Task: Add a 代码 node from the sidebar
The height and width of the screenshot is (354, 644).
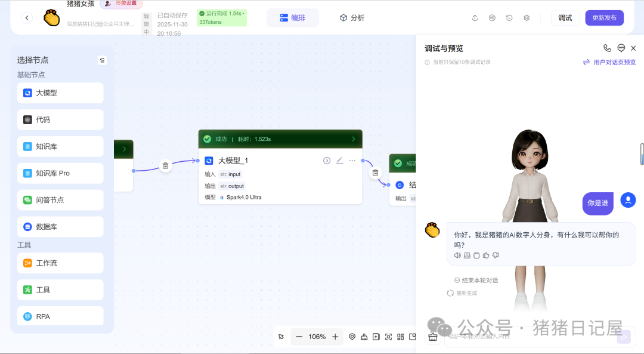Action: pyautogui.click(x=60, y=119)
